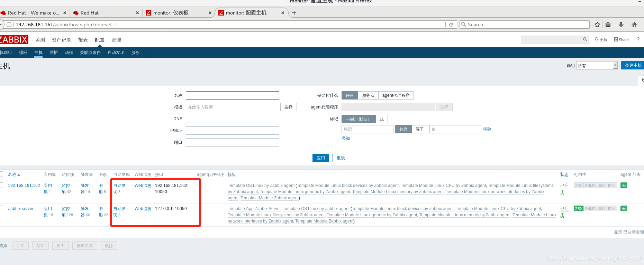Click Template App Zabbix Server link
Image resolution: width=644 pixels, height=265 pixels.
click(x=254, y=209)
